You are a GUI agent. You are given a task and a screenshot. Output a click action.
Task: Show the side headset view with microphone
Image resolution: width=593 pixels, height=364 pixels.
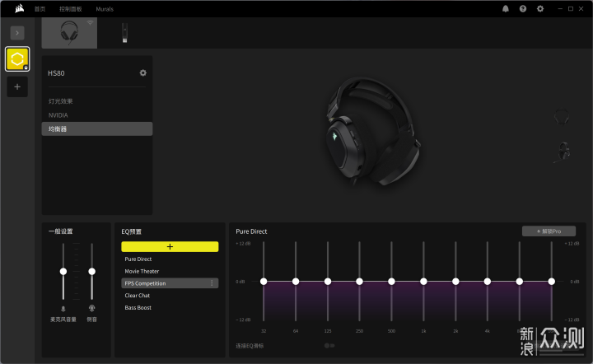pyautogui.click(x=563, y=152)
